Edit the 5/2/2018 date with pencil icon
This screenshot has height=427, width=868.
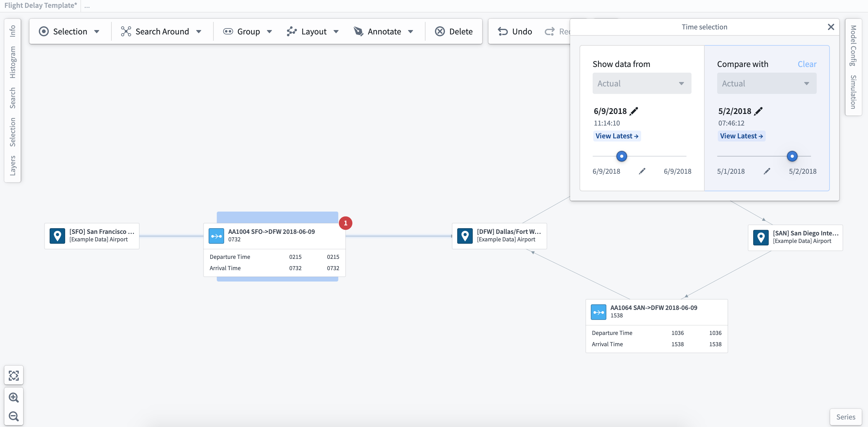click(758, 111)
